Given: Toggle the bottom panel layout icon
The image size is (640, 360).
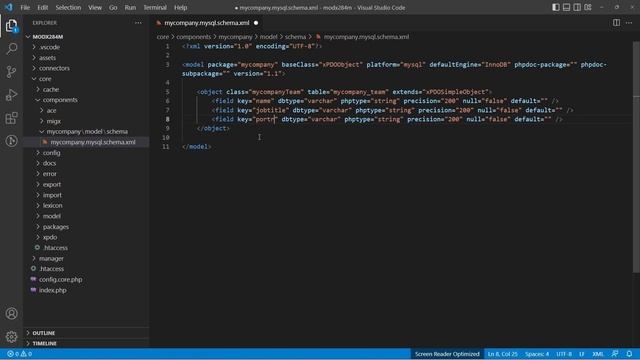Looking at the screenshot, I should (x=567, y=7).
